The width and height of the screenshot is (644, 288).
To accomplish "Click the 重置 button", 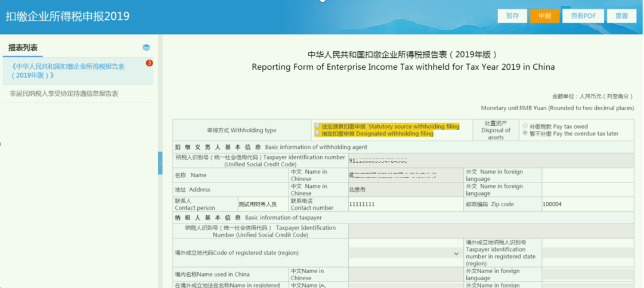I will pos(621,16).
